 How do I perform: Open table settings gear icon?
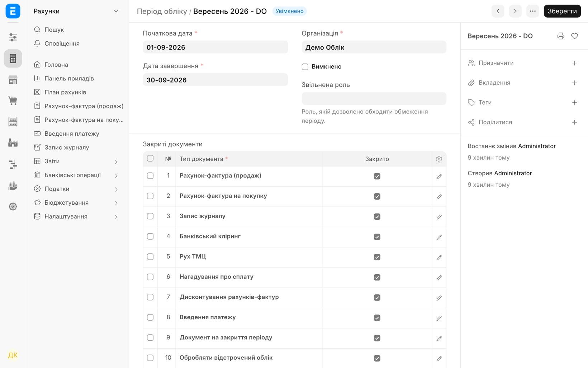(x=439, y=159)
